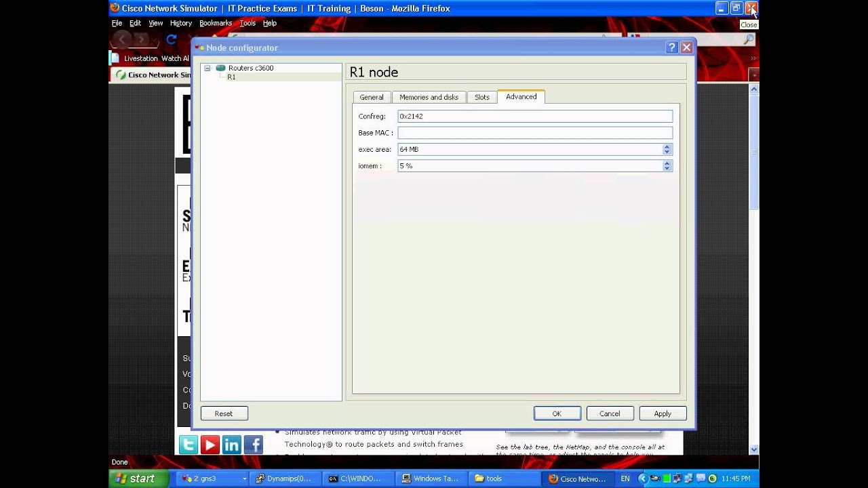This screenshot has height=488, width=868.
Task: Open the Firefox View menu
Action: click(x=156, y=23)
